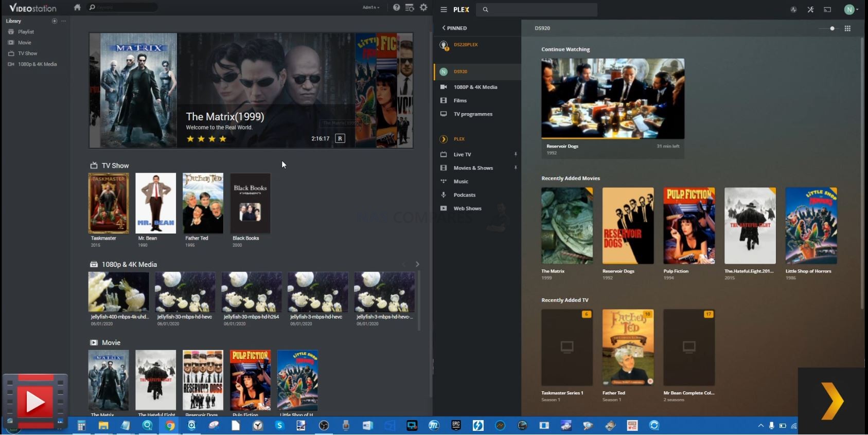Open jellyfish-30-mbps-hd-h264 video thumbnail

[x=252, y=292]
